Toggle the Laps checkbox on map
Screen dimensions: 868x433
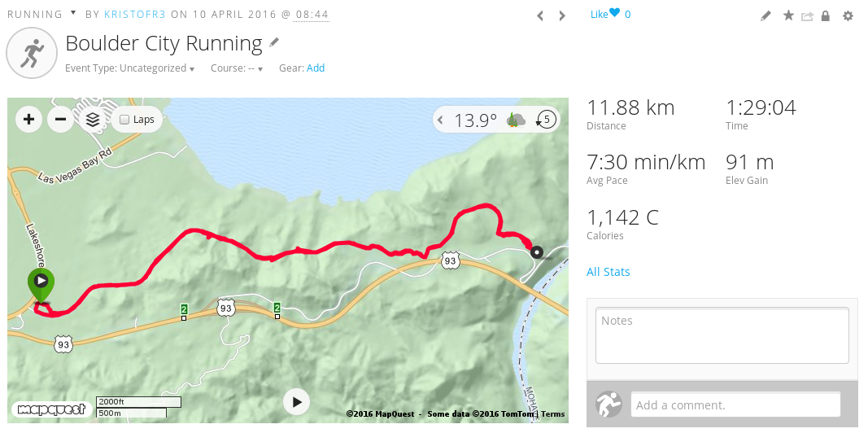(125, 120)
